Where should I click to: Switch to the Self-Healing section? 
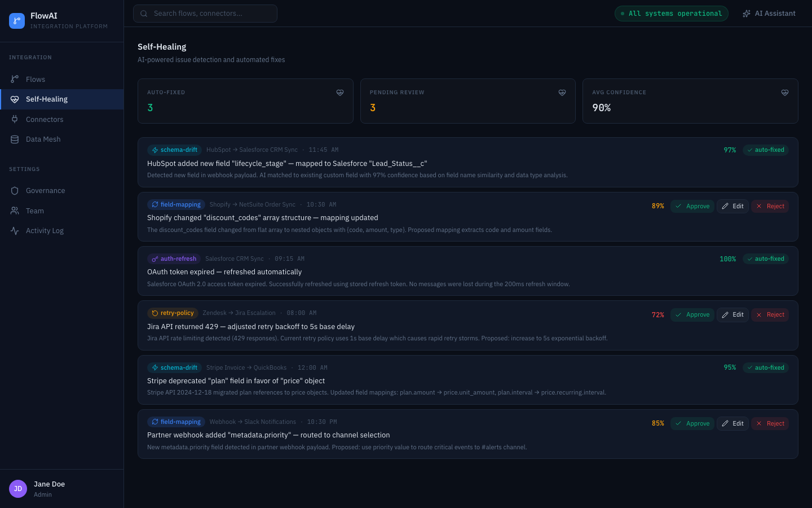tap(47, 99)
